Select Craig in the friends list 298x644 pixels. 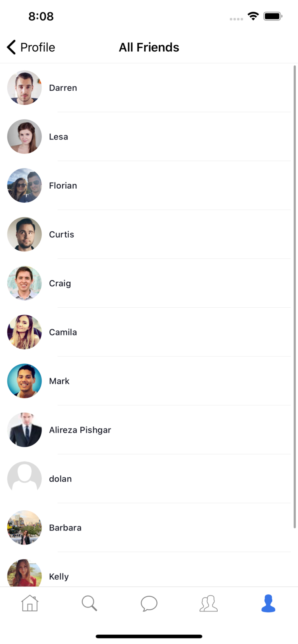point(60,283)
